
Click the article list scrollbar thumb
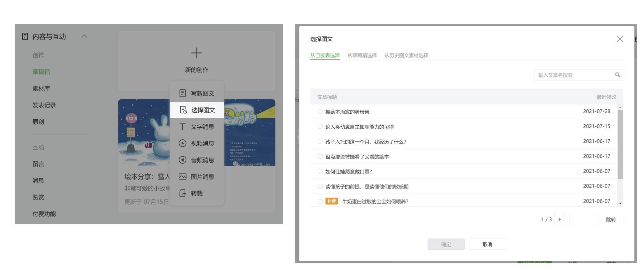pyautogui.click(x=620, y=144)
